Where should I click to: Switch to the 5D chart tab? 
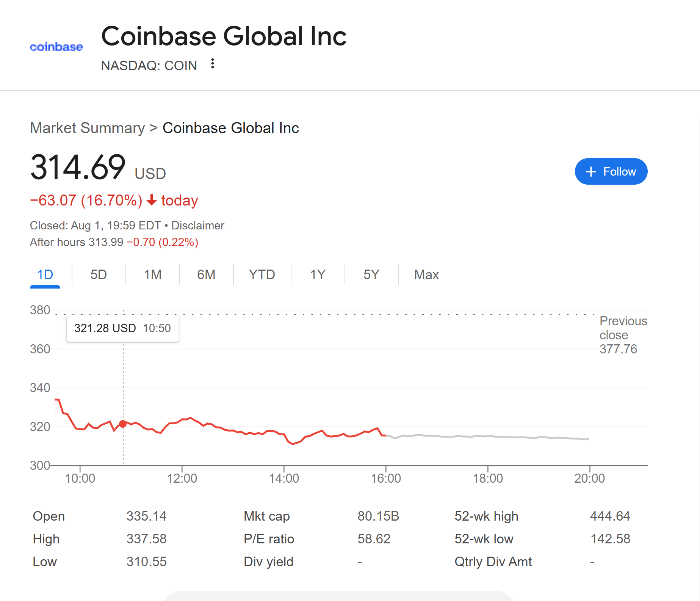coord(98,275)
